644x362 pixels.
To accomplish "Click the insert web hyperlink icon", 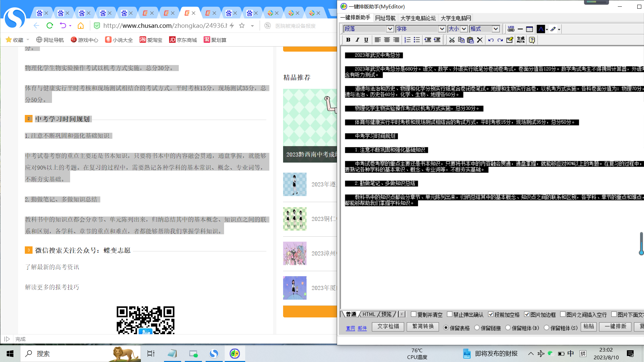I will tap(511, 29).
